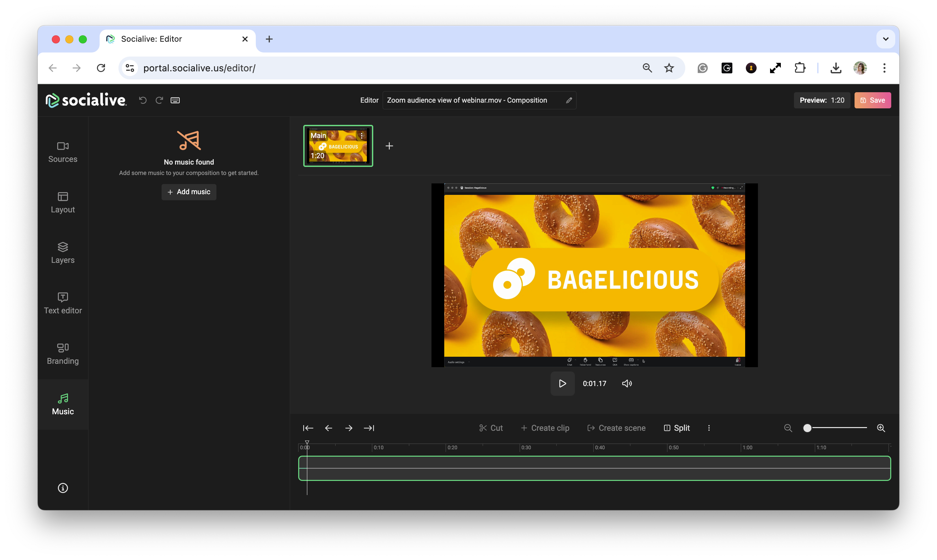Switch to the Layers panel
The height and width of the screenshot is (560, 937).
click(63, 253)
